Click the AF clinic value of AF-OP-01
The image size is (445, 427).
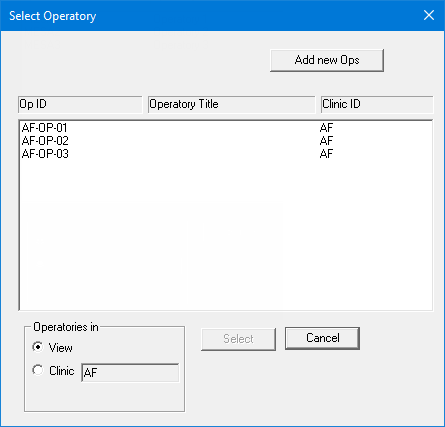[326, 128]
